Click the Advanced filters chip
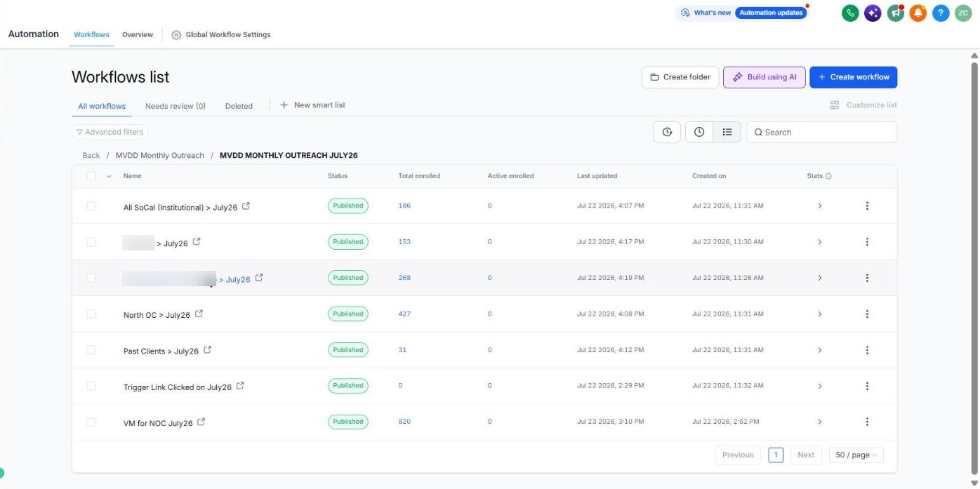The image size is (980, 489). tap(110, 132)
